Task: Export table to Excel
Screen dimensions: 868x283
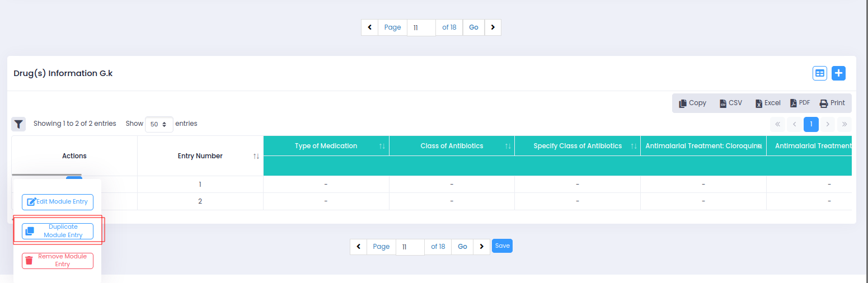Action: tap(767, 103)
